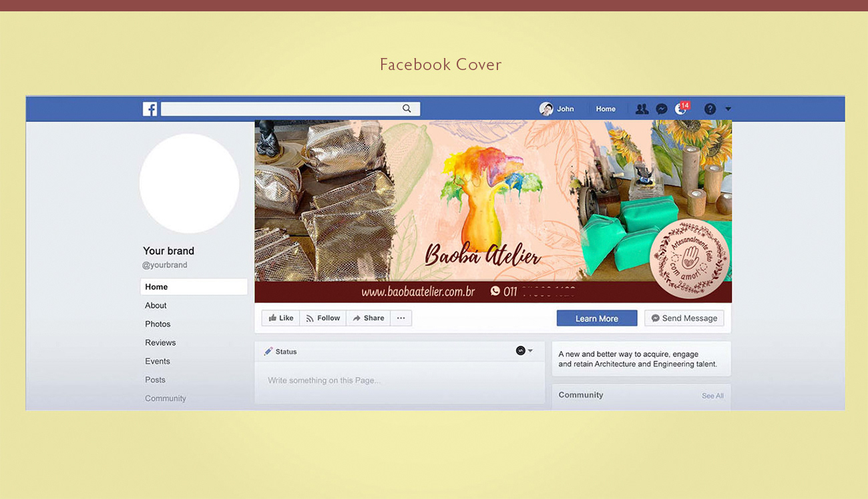Viewport: 868px width, 499px height.
Task: Click the Status pencil icon
Action: click(268, 352)
